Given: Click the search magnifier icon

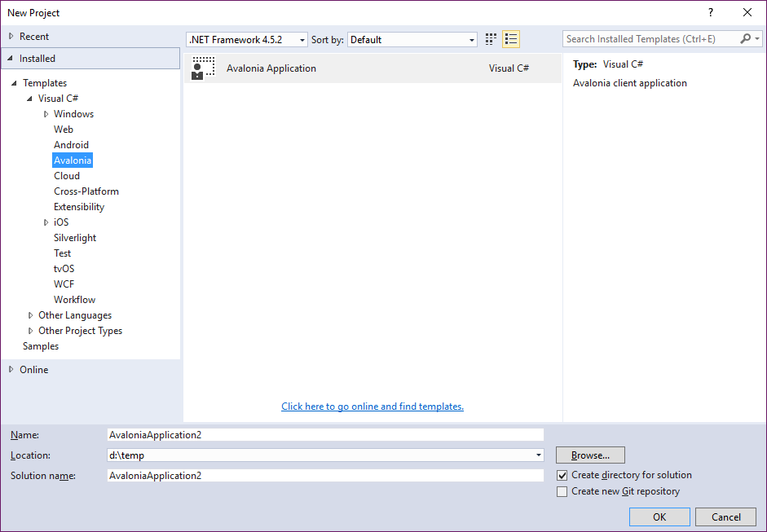Looking at the screenshot, I should coord(745,39).
